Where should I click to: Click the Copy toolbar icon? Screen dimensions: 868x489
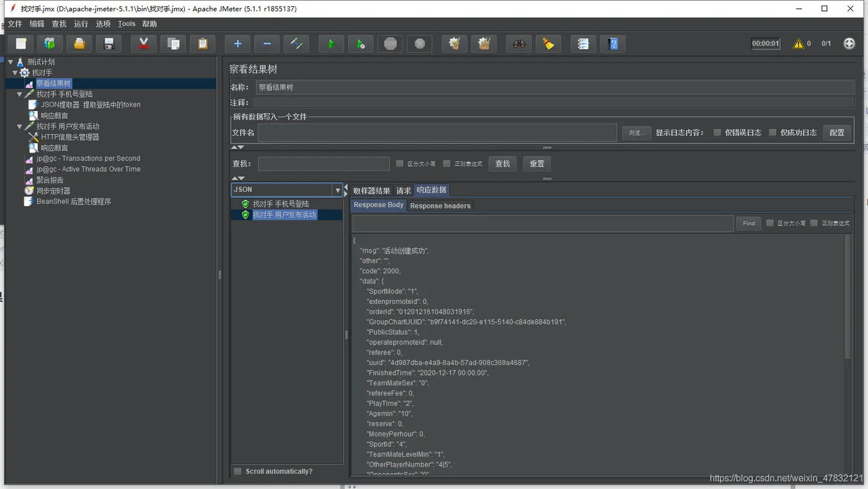(174, 43)
